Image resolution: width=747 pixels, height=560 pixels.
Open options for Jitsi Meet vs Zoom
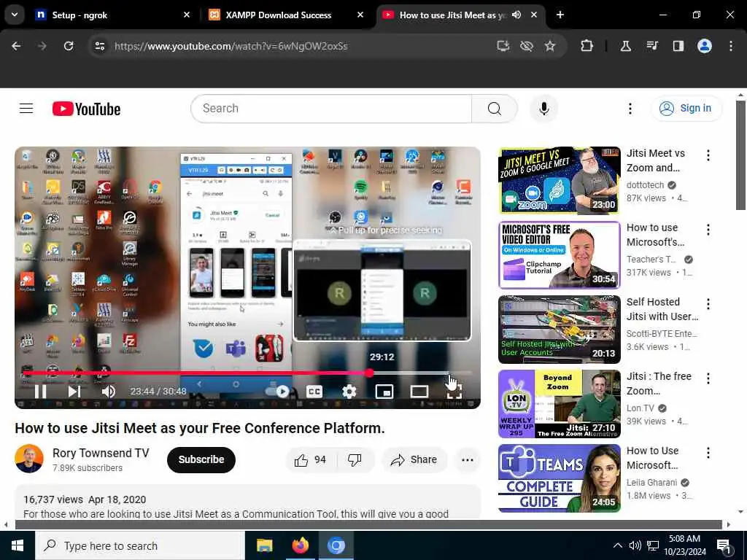point(708,155)
